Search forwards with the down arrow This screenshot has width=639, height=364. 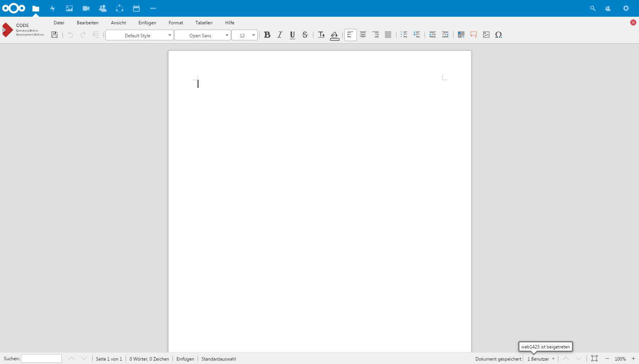(x=84, y=358)
